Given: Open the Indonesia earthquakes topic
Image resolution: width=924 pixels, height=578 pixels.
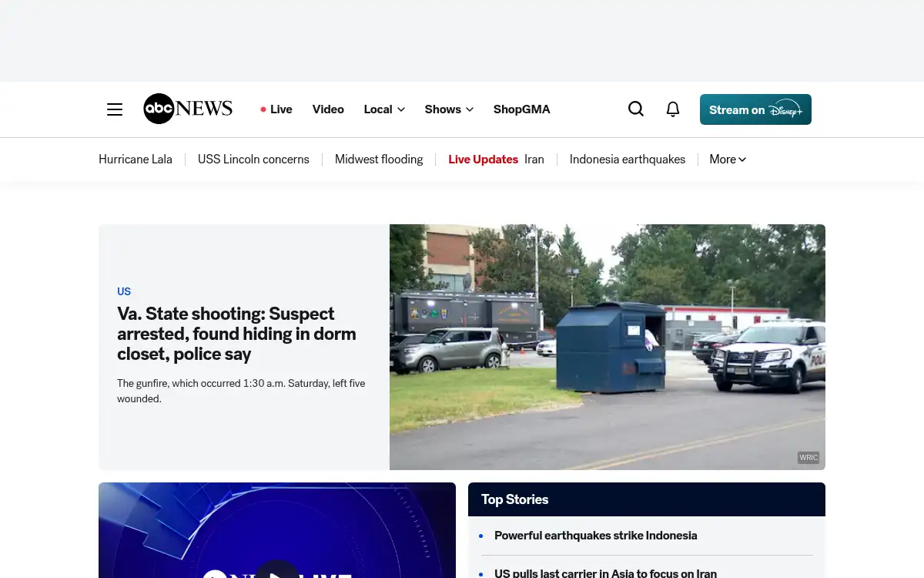Looking at the screenshot, I should tap(628, 160).
